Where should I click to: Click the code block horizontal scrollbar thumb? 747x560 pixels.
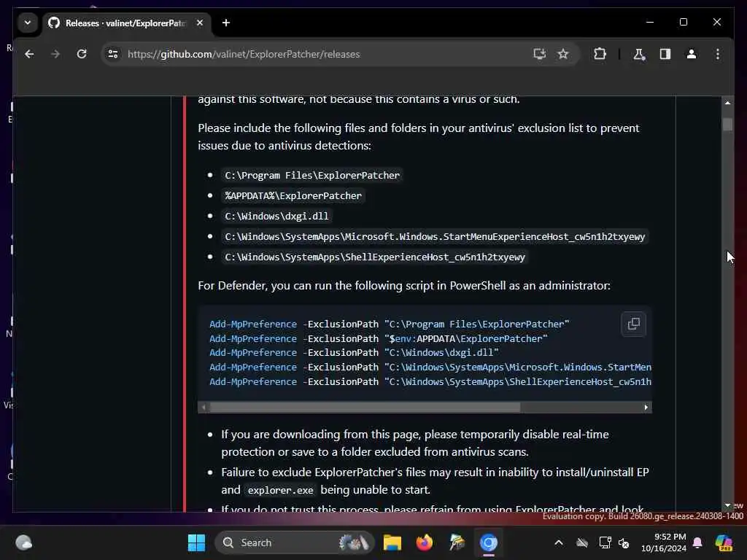click(365, 407)
